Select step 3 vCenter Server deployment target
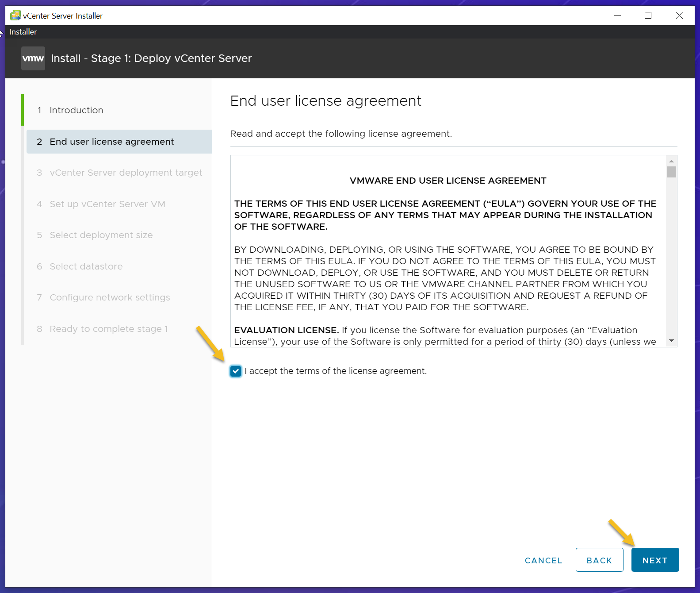Viewport: 700px width, 593px height. pos(119,173)
